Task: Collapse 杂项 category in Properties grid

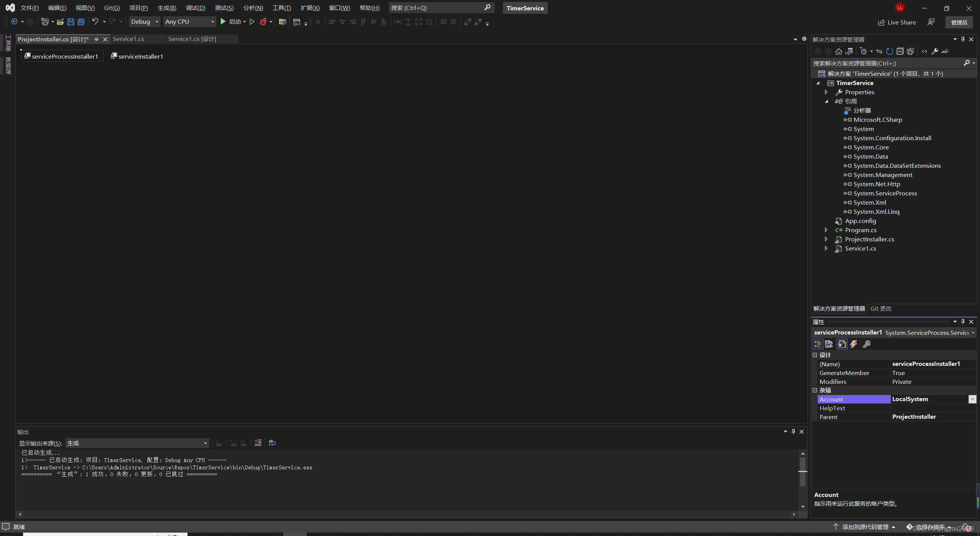Action: point(815,390)
